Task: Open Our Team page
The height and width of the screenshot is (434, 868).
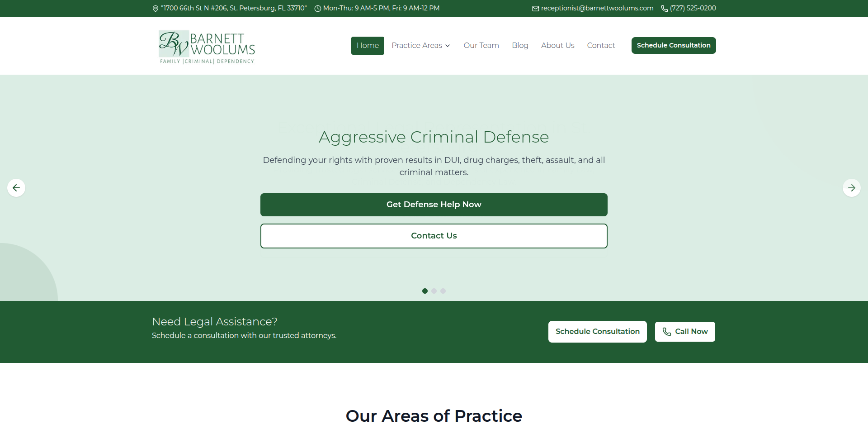Action: click(x=481, y=46)
